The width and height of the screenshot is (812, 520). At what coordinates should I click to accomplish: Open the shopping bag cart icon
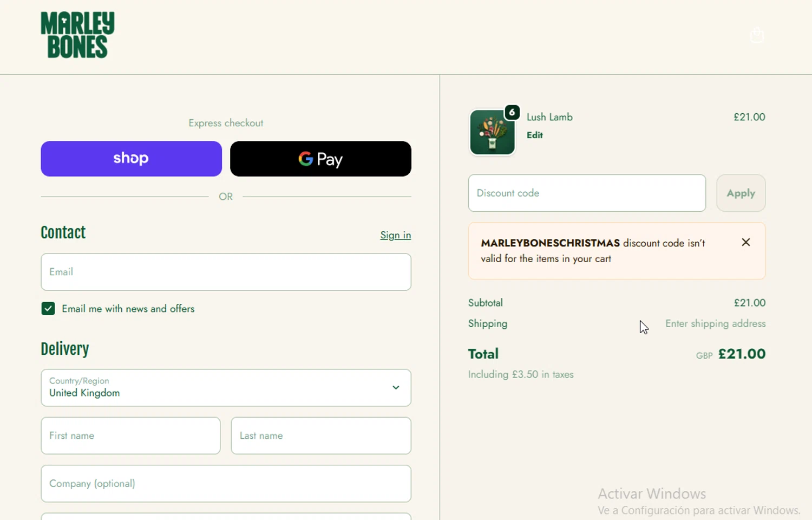757,35
